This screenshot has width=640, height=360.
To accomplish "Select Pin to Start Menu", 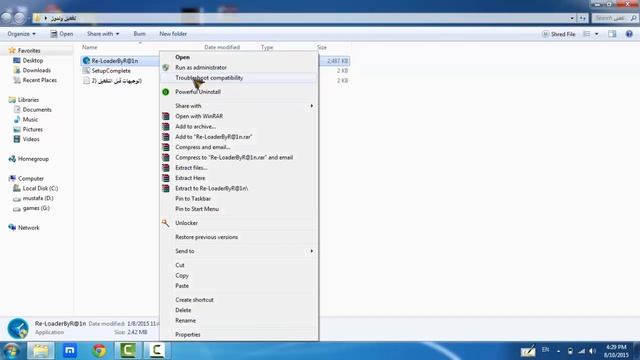I will (197, 209).
